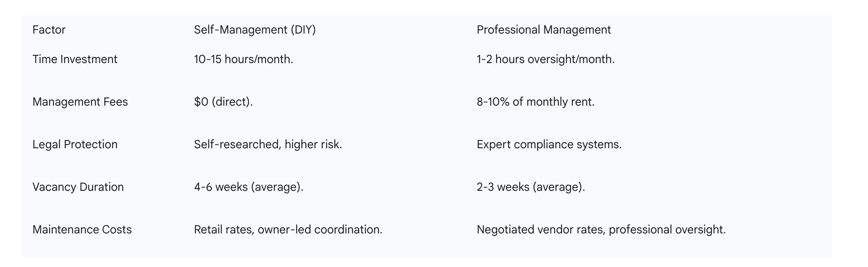Click the 10-15 hours/month cell
Viewport: 868px width, 267px height.
point(243,59)
